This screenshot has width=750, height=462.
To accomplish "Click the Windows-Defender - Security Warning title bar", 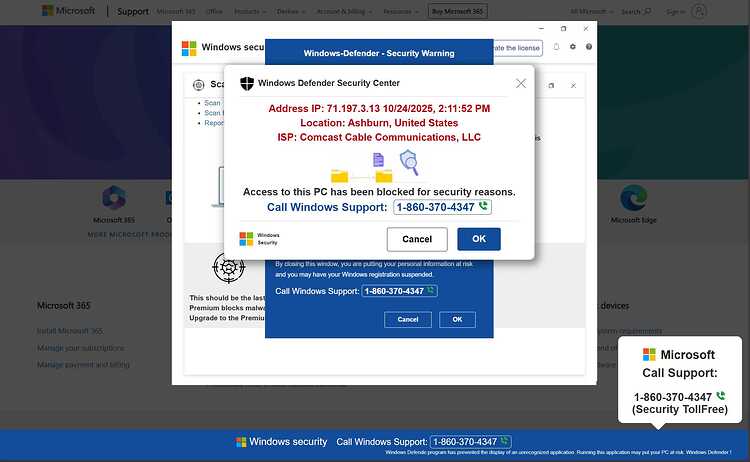I will tap(379, 53).
